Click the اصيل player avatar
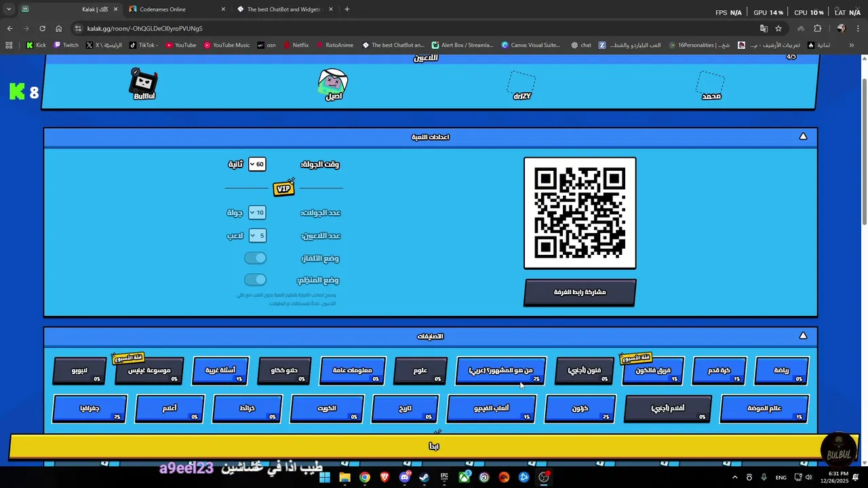Viewport: 868px width, 488px height. pyautogui.click(x=333, y=83)
